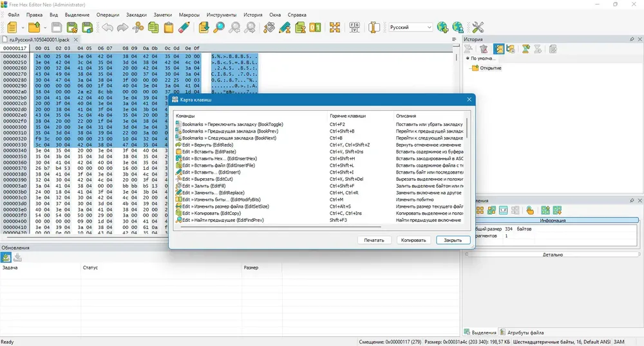Open the Инструменты menu
Image resolution: width=644 pixels, height=346 pixels.
(x=222, y=15)
